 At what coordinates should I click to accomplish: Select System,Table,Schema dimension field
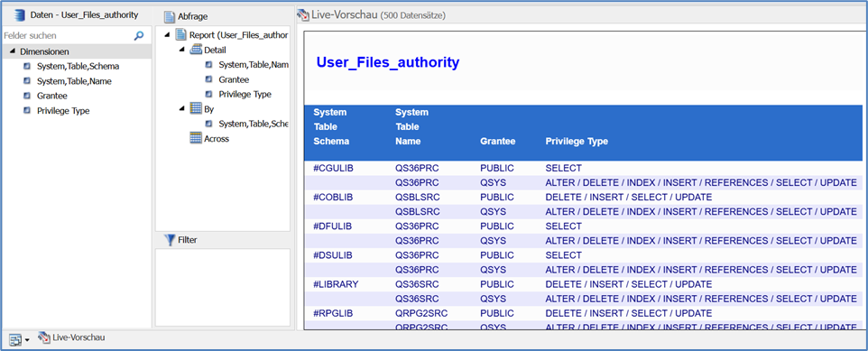[78, 67]
